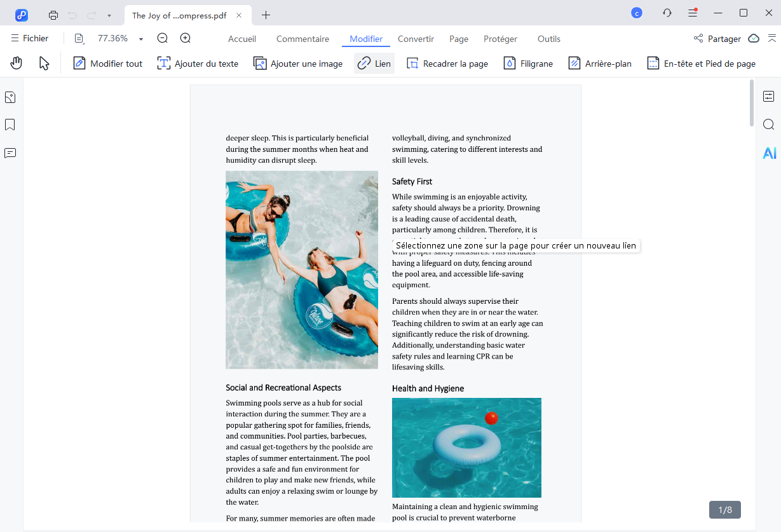Image resolution: width=781 pixels, height=532 pixels.
Task: Select the arrow selection tool
Action: coord(44,63)
